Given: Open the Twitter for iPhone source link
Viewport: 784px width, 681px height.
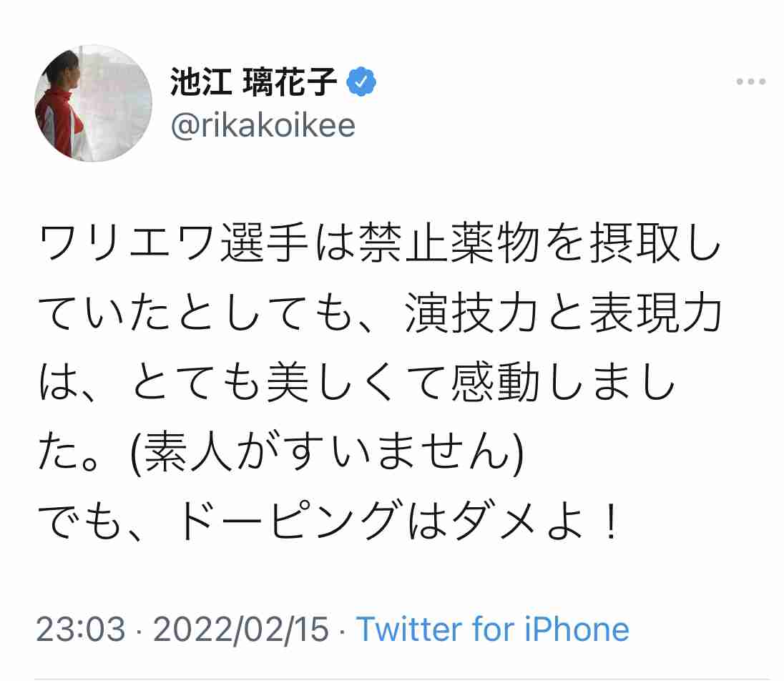Looking at the screenshot, I should [492, 629].
